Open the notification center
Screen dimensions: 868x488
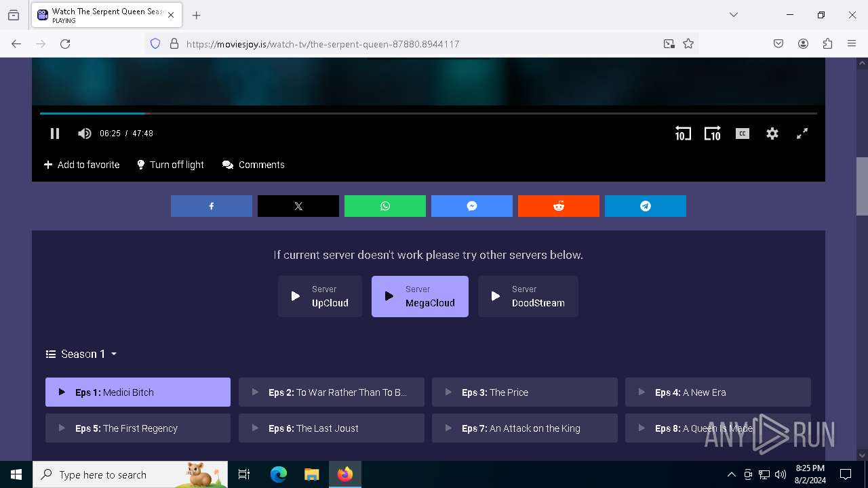846,474
